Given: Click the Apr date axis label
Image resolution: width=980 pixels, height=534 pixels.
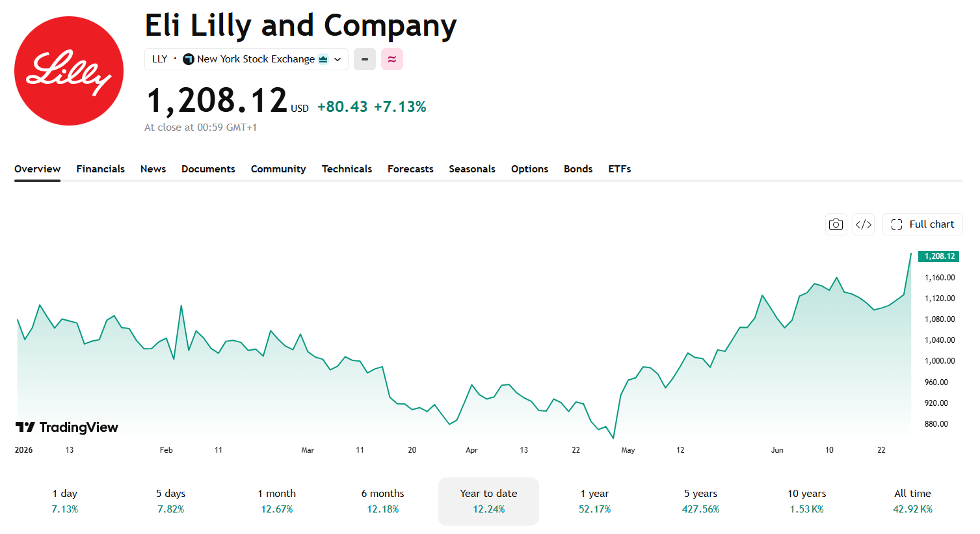Looking at the screenshot, I should (x=472, y=450).
